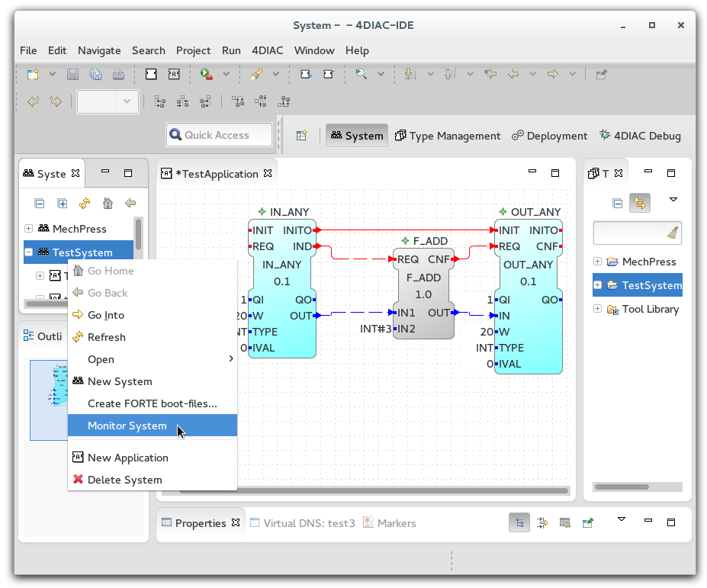Click the Expand All icon in System panel

pos(62,204)
